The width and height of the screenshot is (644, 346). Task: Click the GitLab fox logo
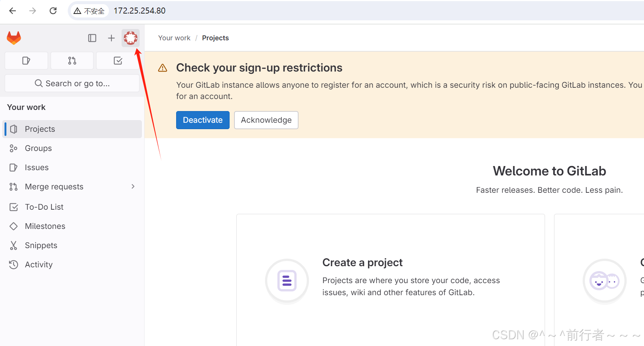tap(14, 38)
